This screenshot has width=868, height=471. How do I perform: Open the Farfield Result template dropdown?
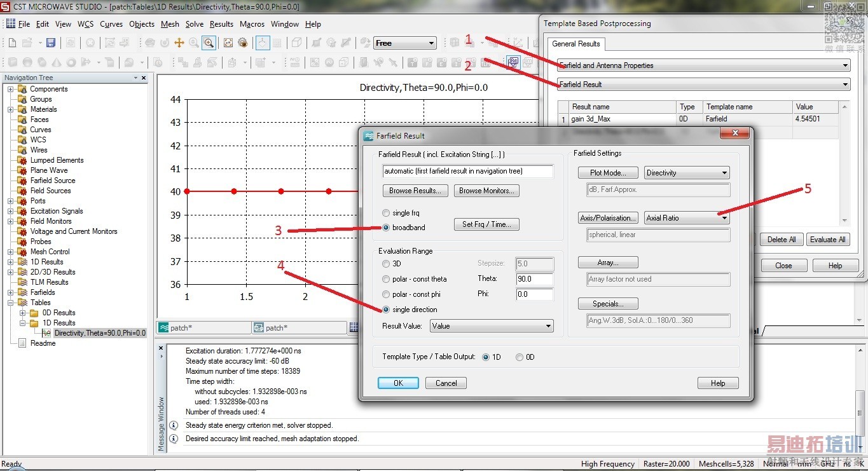coord(704,85)
